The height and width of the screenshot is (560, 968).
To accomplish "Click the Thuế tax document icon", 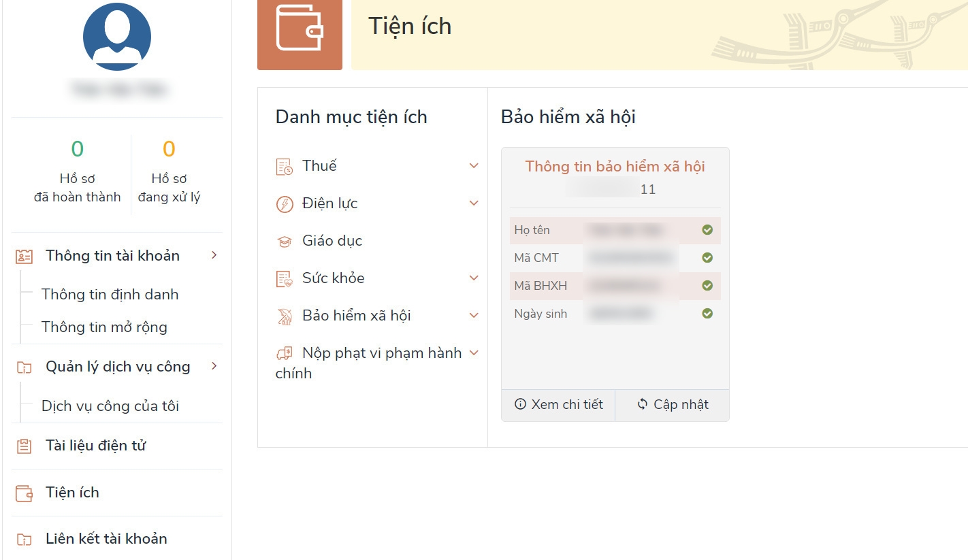I will click(284, 166).
